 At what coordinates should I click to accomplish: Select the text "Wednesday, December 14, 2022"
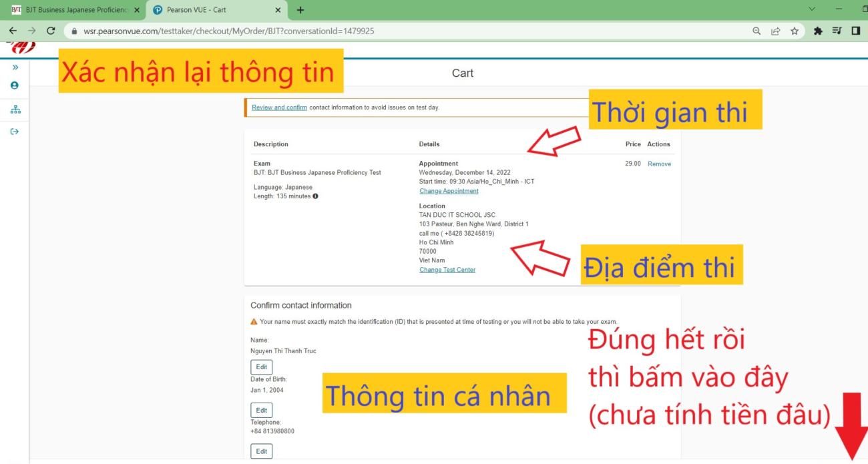tap(465, 172)
